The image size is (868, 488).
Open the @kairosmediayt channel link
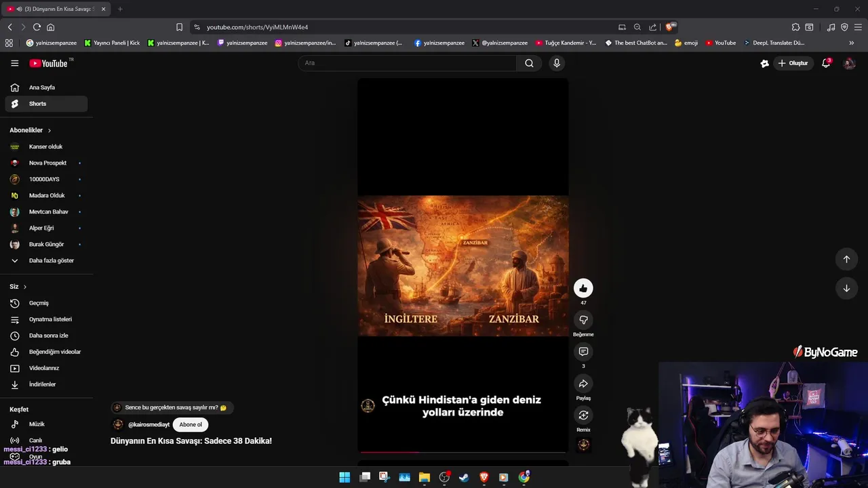coord(149,425)
